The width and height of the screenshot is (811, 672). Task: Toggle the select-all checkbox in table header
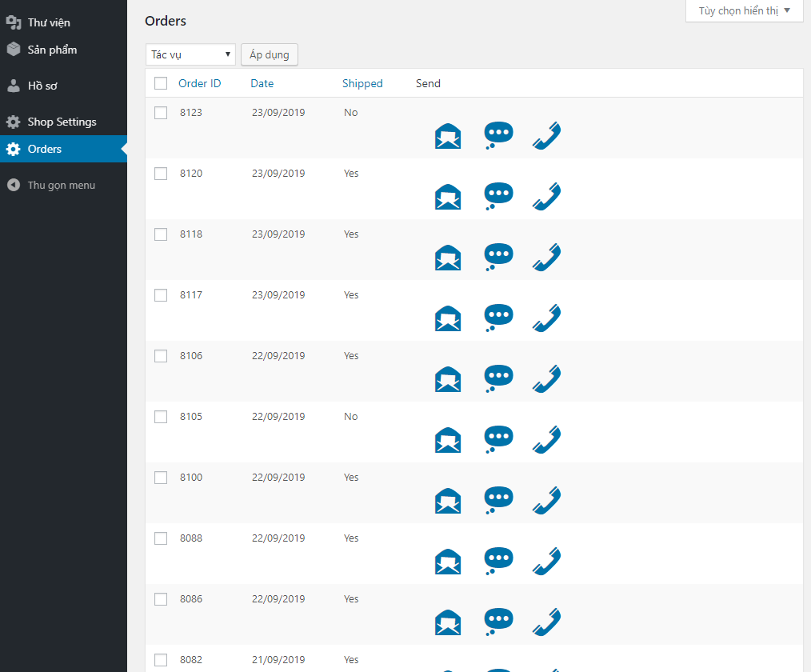tap(161, 83)
